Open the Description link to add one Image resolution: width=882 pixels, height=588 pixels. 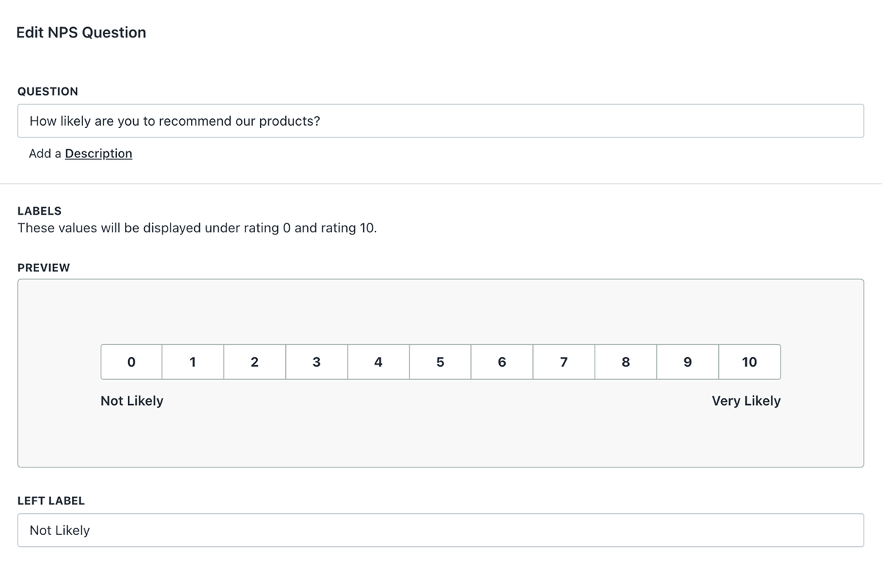98,154
